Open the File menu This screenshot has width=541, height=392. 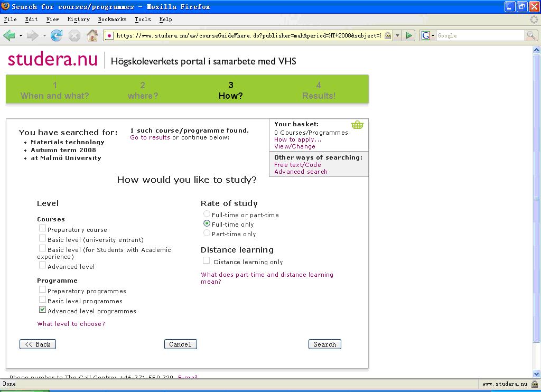pos(11,20)
